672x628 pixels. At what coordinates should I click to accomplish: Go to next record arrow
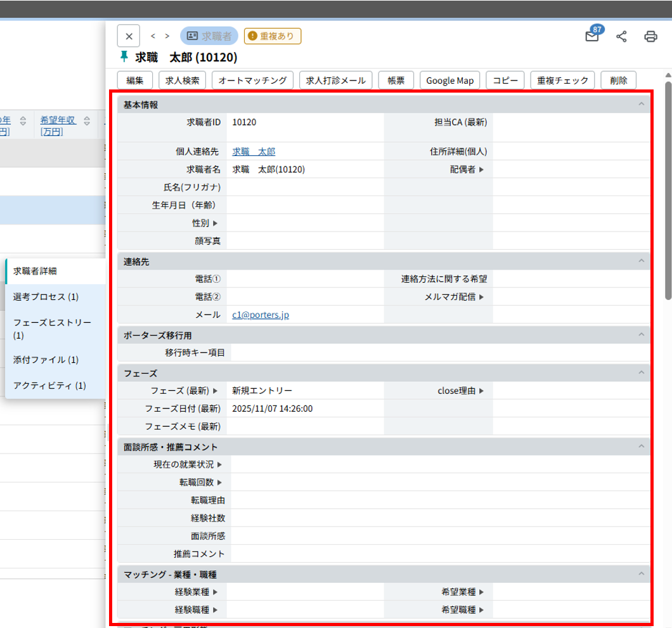tap(167, 36)
